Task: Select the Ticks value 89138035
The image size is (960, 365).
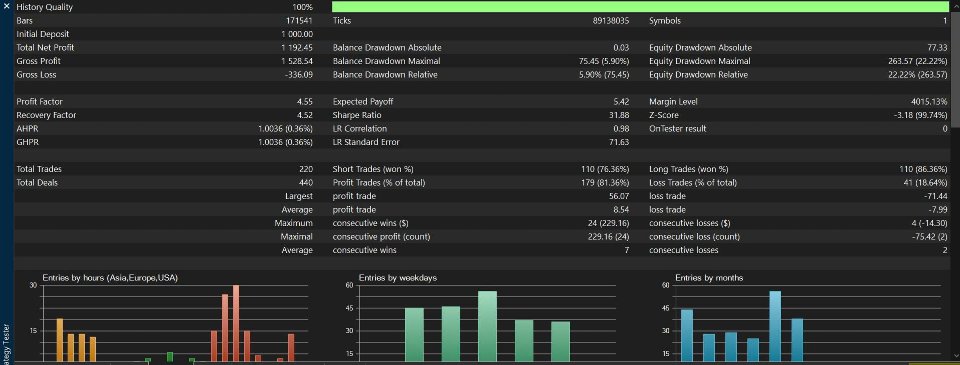Action: [610, 21]
